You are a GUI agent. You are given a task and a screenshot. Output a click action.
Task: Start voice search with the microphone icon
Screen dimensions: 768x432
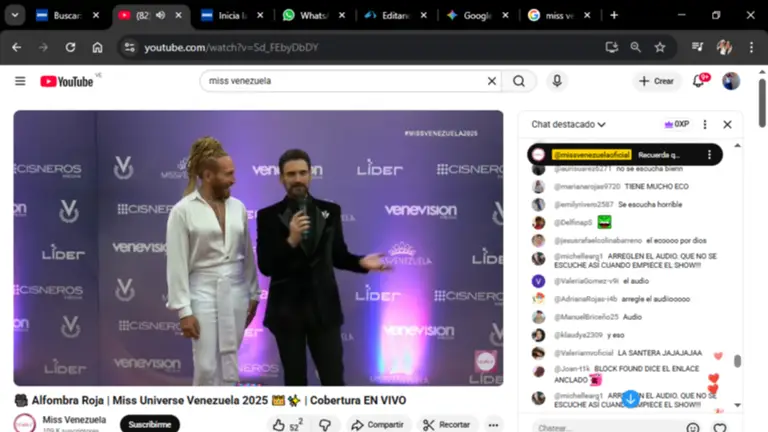pyautogui.click(x=557, y=81)
